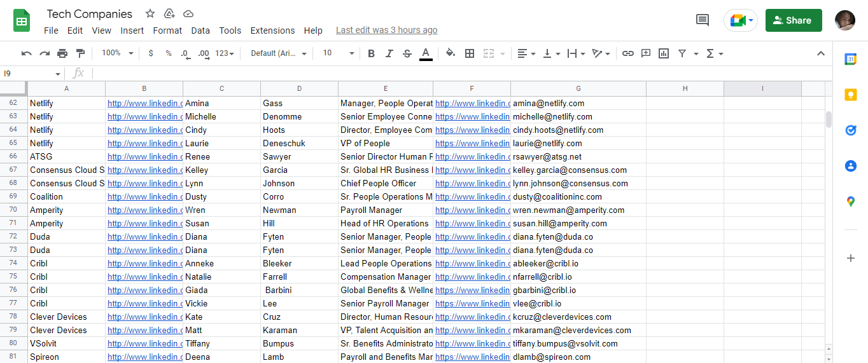Open the text wrapping dropdown
This screenshot has height=363, width=868.
tap(576, 53)
